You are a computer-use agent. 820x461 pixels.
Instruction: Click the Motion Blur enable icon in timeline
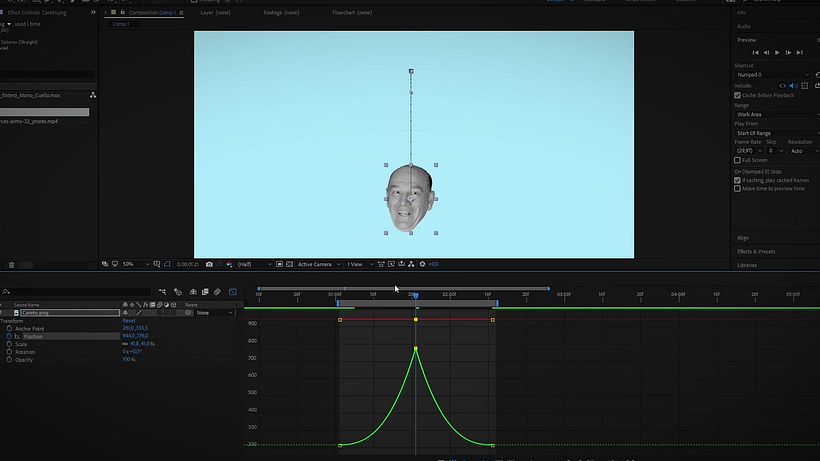pos(217,292)
